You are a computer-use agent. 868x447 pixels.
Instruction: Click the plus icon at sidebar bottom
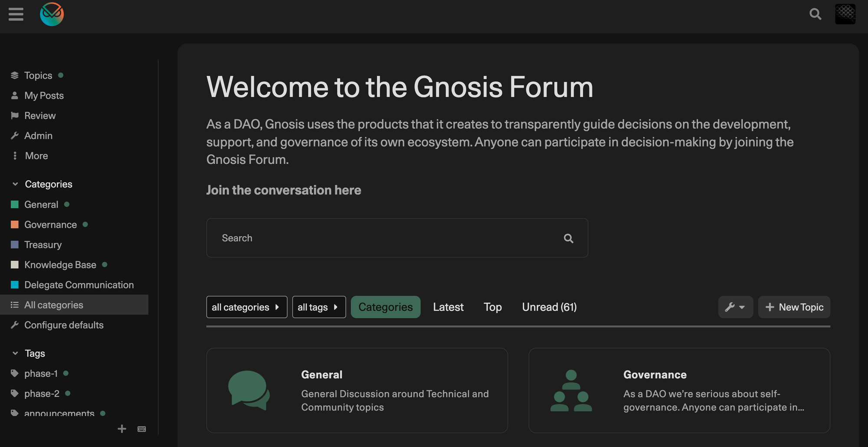pos(122,429)
